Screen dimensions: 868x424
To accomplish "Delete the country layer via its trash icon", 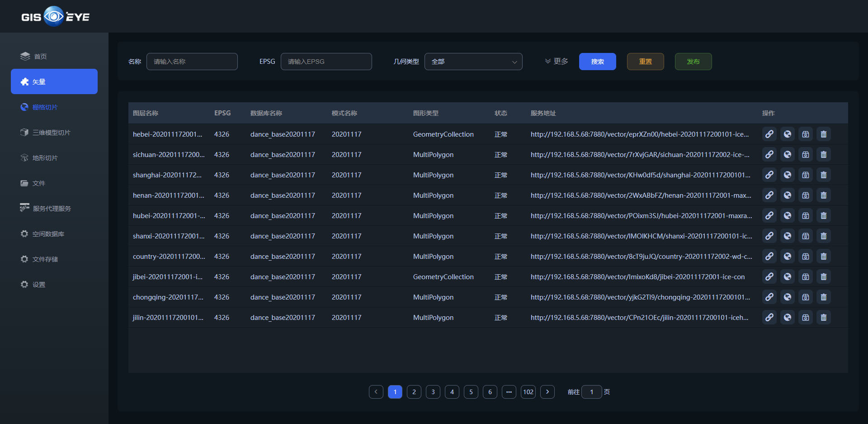I will point(823,256).
